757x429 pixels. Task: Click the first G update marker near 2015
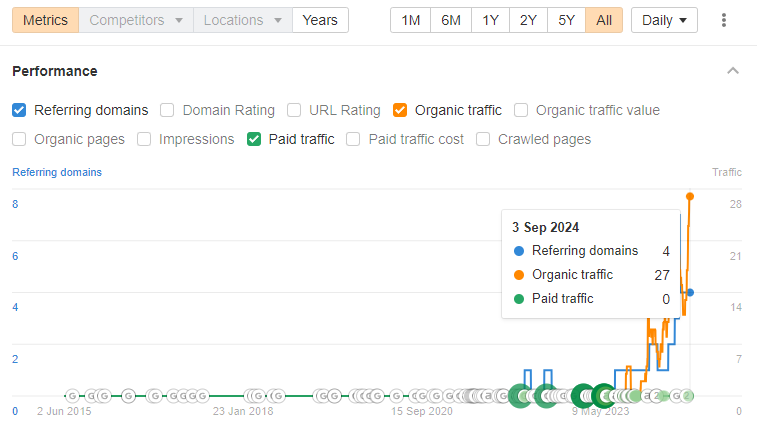pyautogui.click(x=72, y=396)
